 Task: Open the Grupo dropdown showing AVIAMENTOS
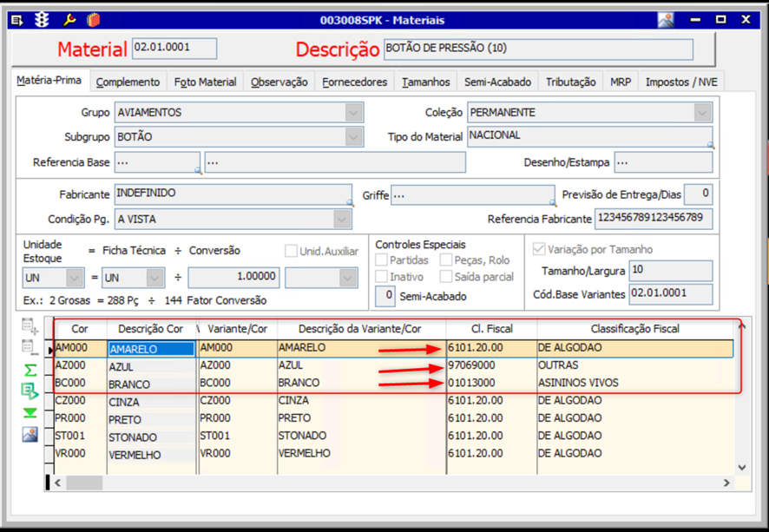pyautogui.click(x=353, y=113)
